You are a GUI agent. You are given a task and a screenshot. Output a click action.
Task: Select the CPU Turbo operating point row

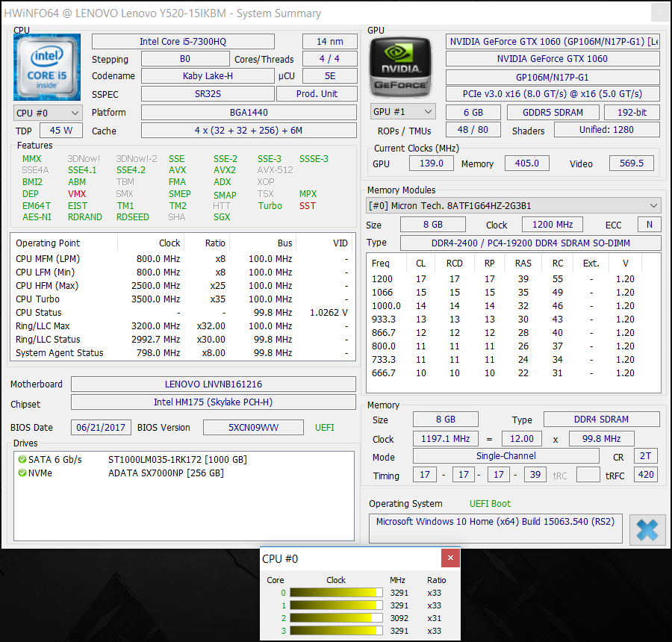(x=183, y=299)
